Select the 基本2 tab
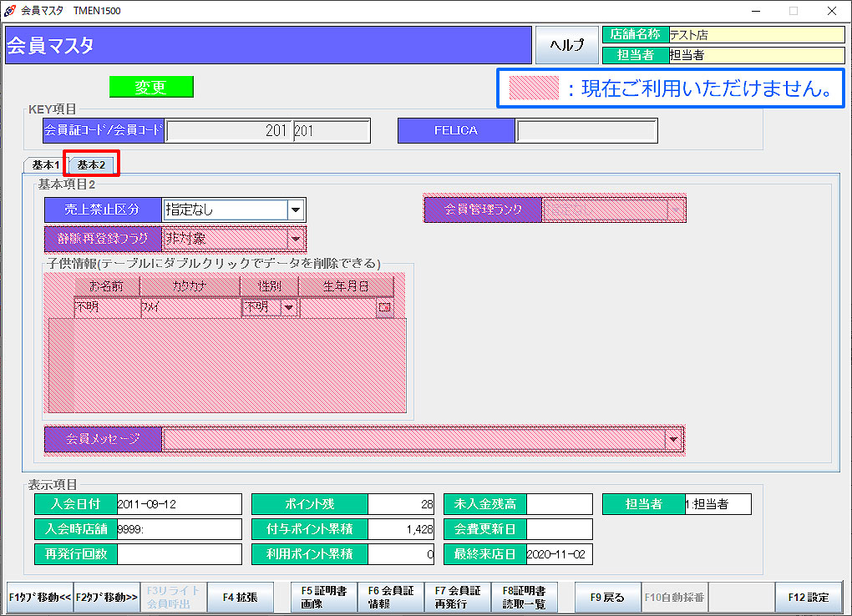Viewport: 852px width, 616px height. [91, 165]
